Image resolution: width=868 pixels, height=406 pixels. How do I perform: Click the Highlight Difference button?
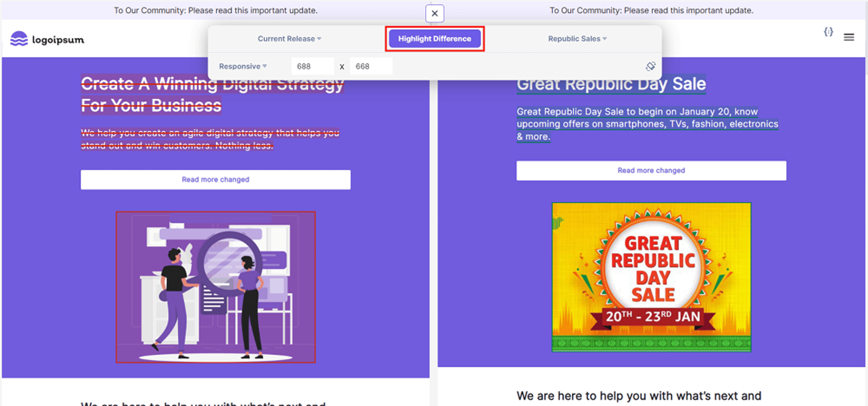point(435,39)
